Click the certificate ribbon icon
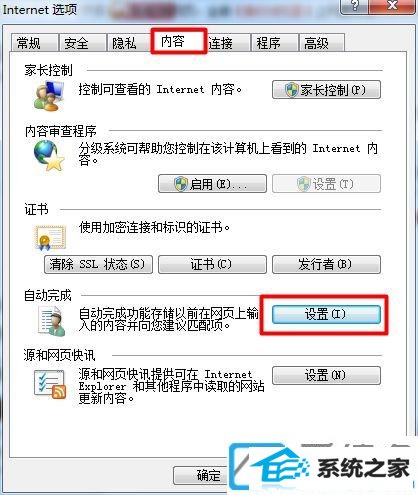 pyautogui.click(x=51, y=238)
